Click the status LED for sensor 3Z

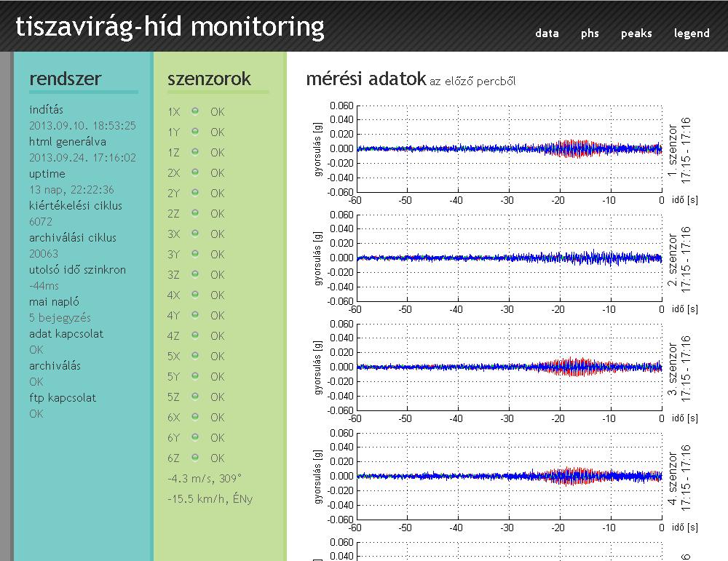195,274
